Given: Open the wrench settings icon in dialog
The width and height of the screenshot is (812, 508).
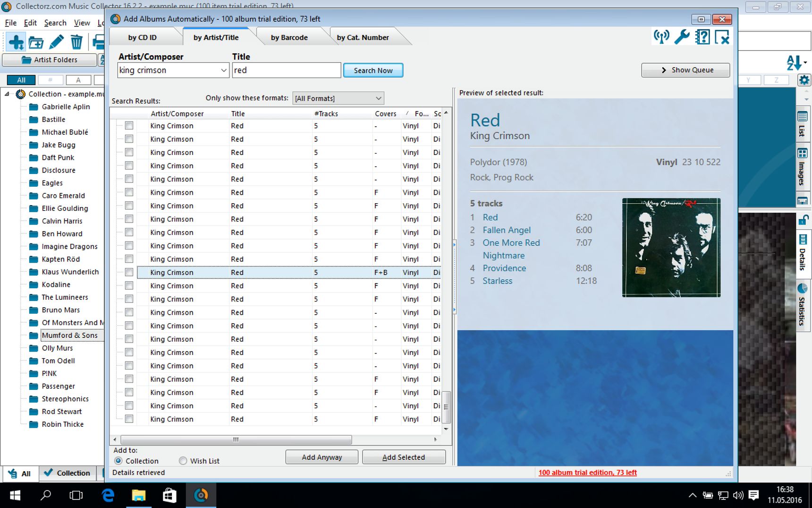Looking at the screenshot, I should pyautogui.click(x=682, y=36).
